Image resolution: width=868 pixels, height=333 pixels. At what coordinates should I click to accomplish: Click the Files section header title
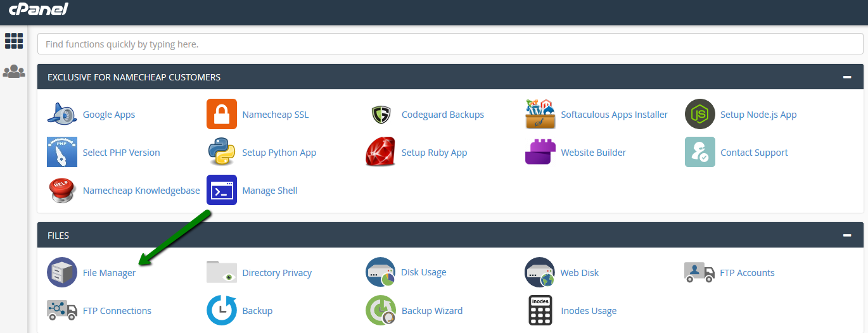(x=58, y=236)
